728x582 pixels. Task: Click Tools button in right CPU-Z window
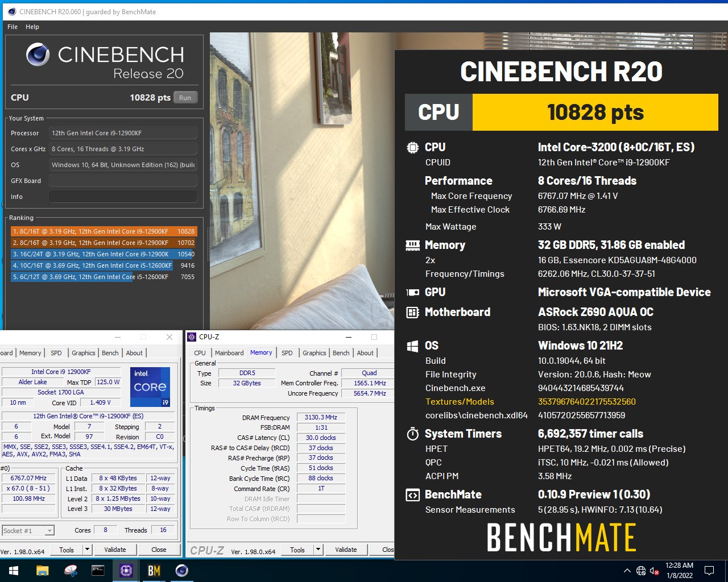tap(297, 550)
